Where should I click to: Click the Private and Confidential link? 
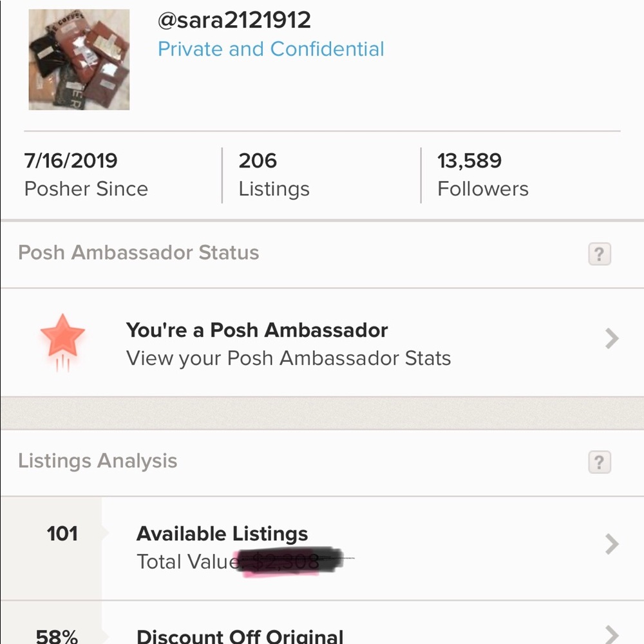point(271,48)
